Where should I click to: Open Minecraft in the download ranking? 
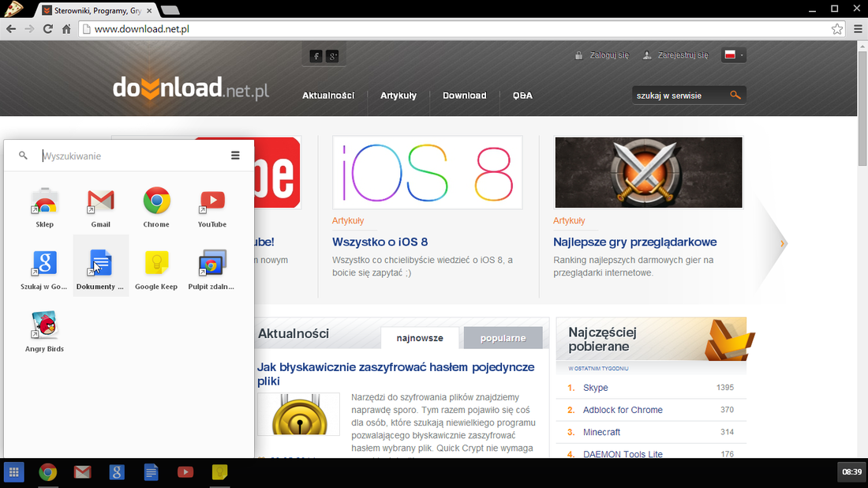601,432
